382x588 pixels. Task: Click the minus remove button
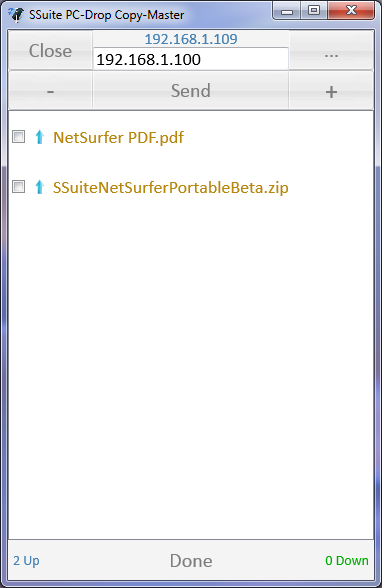(51, 90)
